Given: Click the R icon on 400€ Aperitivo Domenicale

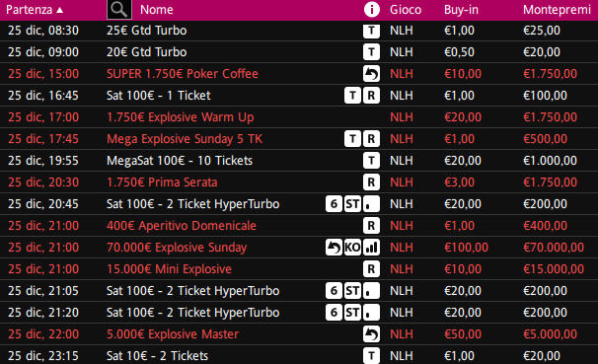Looking at the screenshot, I should pyautogui.click(x=371, y=227).
